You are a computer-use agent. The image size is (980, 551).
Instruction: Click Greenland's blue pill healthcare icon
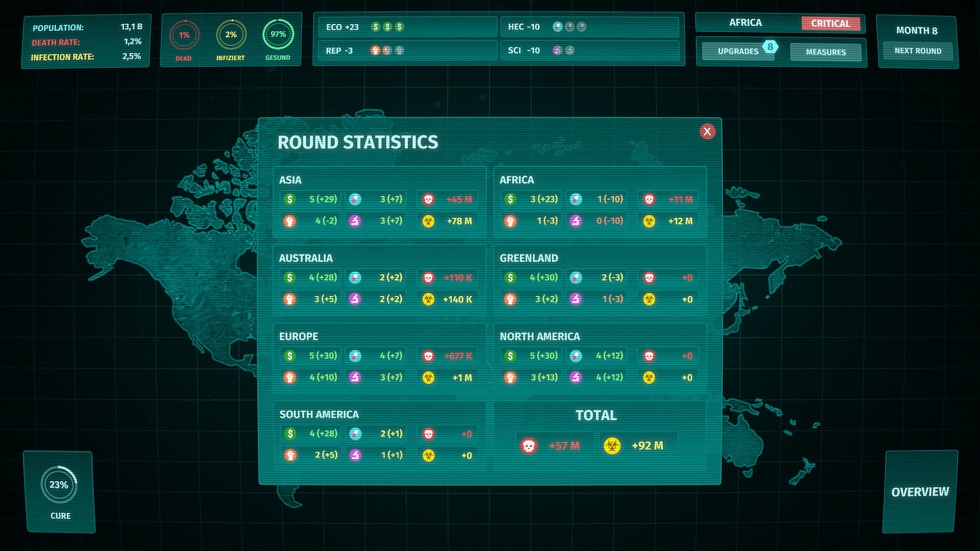pyautogui.click(x=575, y=278)
